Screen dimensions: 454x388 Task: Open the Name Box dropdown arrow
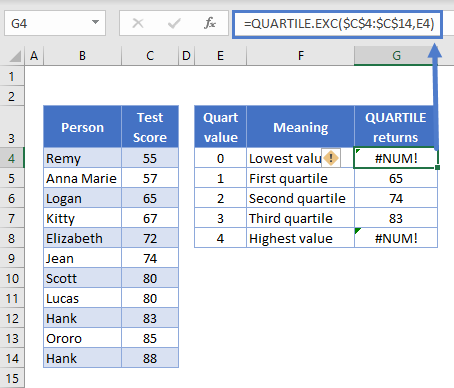pos(95,23)
